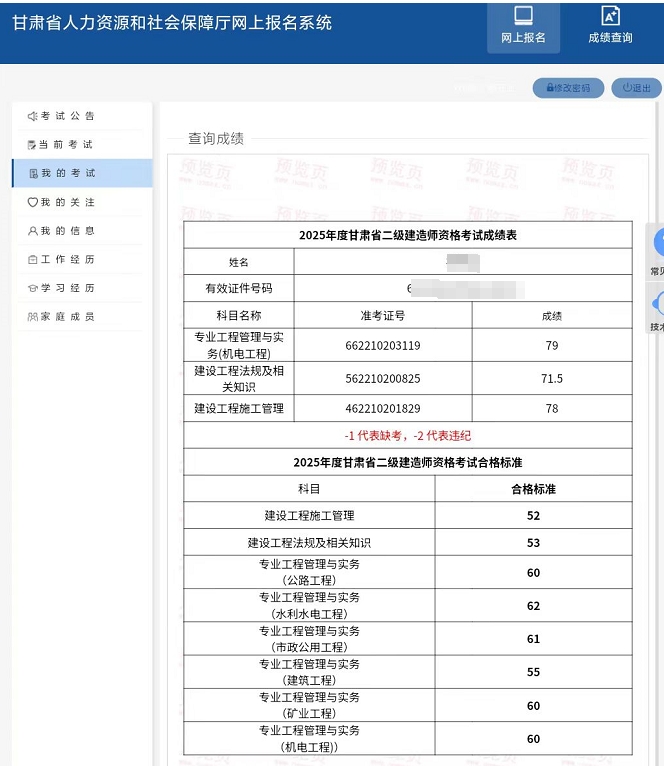Click the passing score 52 cell

(x=534, y=515)
